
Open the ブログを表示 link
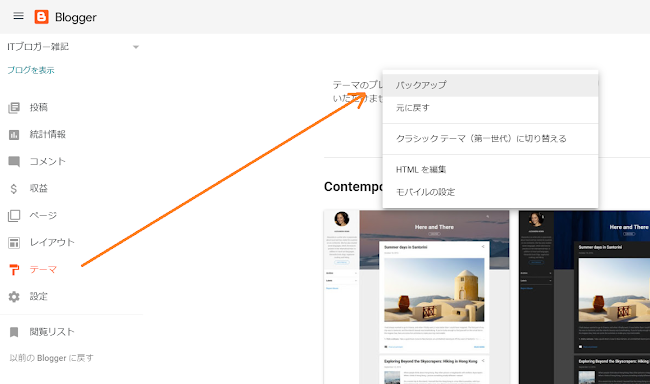pyautogui.click(x=31, y=70)
